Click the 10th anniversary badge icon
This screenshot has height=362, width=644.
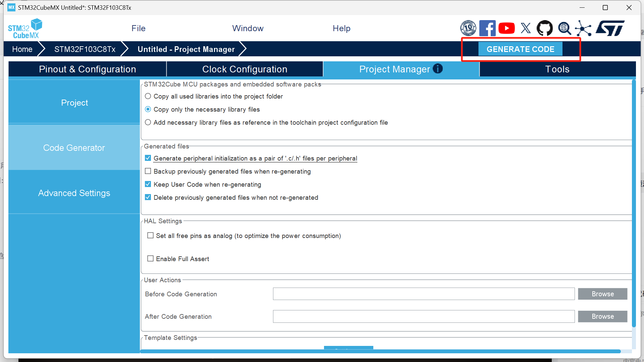click(x=468, y=28)
